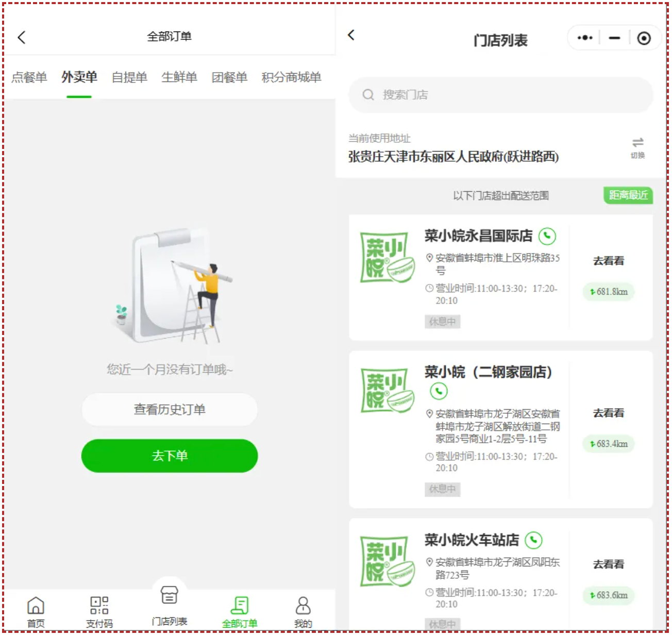Screen dimensions: 672x636
Task: Open the 我的 profile icon
Action: pyautogui.click(x=303, y=606)
